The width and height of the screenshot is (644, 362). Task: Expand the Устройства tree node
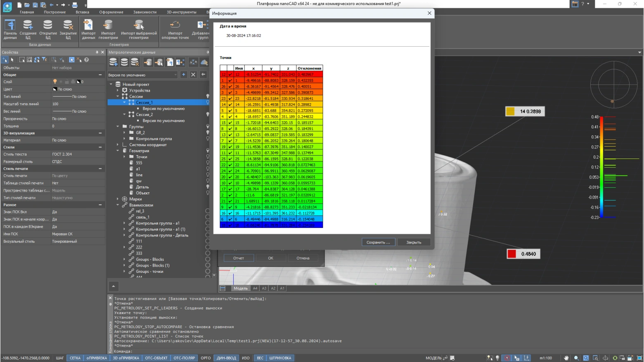coord(118,90)
